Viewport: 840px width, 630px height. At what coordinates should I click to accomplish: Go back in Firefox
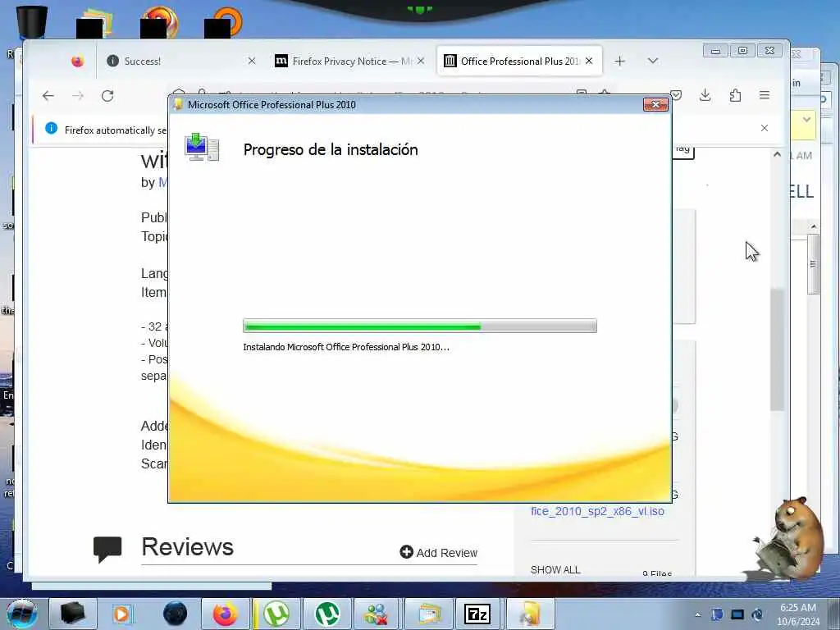48,96
